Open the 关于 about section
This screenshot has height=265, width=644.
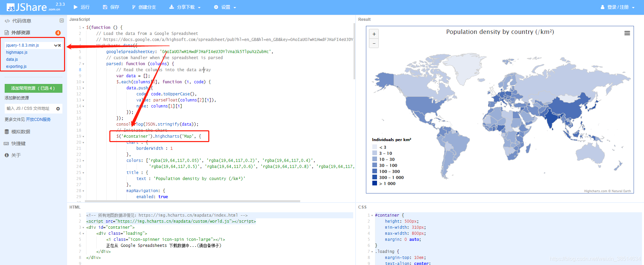point(13,155)
